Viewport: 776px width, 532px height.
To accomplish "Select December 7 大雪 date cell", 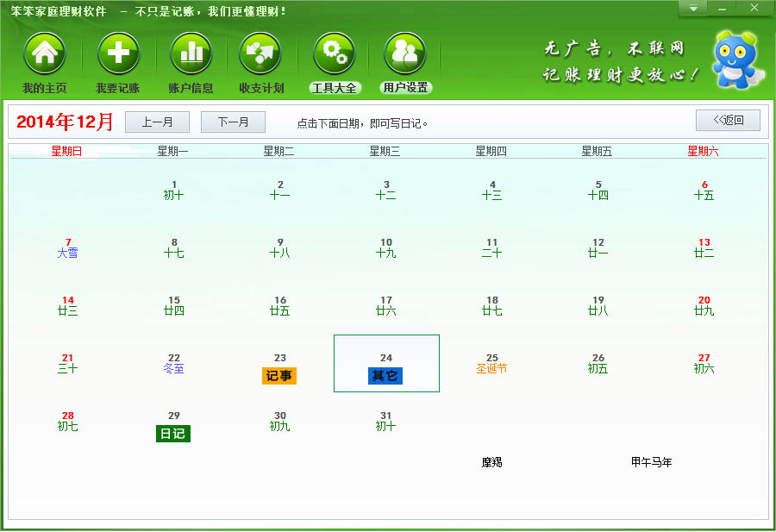I will point(67,248).
